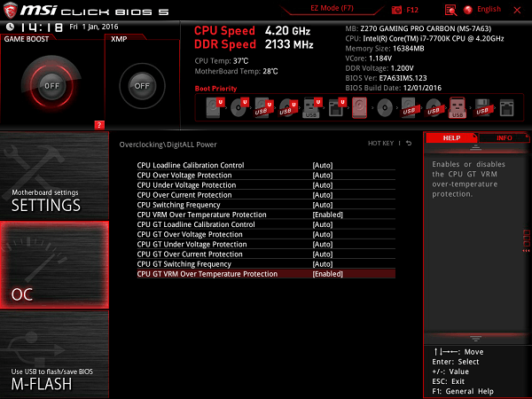
Task: Open CPU GT VRM Over Temperature Protection setting
Action: coord(266,274)
